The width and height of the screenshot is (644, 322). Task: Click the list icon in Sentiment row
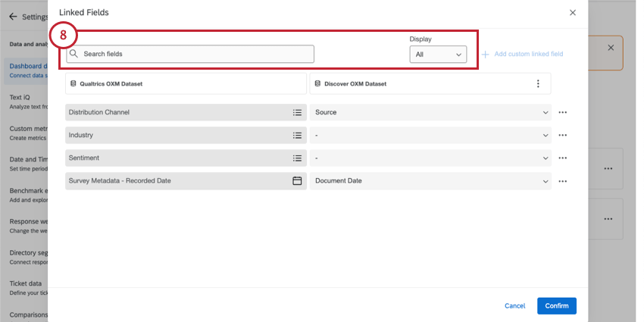point(297,158)
